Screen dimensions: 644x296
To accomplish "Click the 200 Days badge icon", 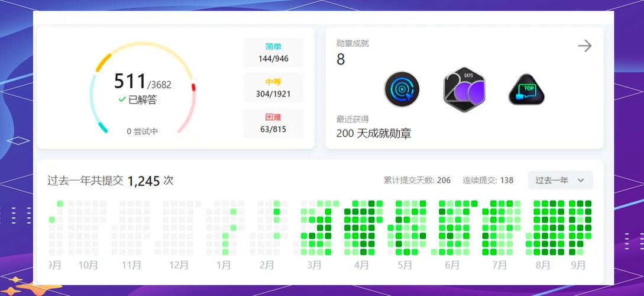I will [464, 89].
